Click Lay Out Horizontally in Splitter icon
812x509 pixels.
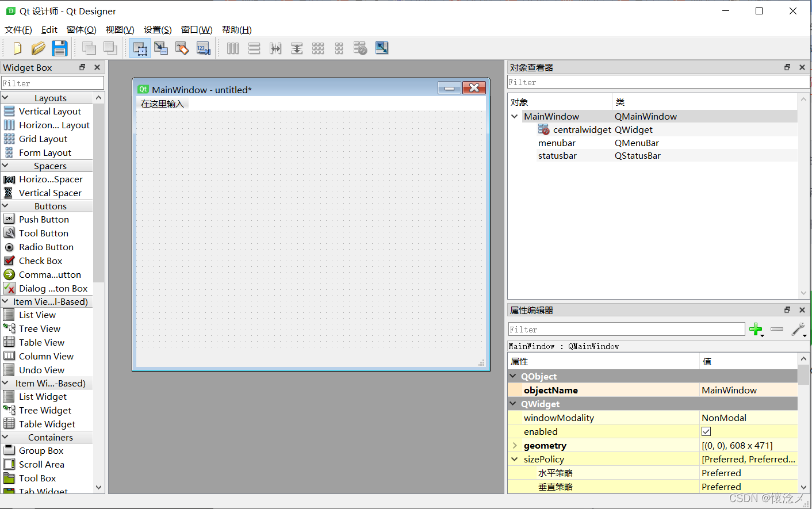point(275,48)
